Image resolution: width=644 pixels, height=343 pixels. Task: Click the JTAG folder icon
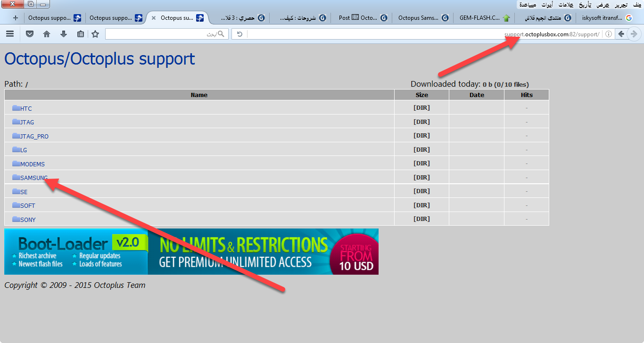[x=16, y=122]
